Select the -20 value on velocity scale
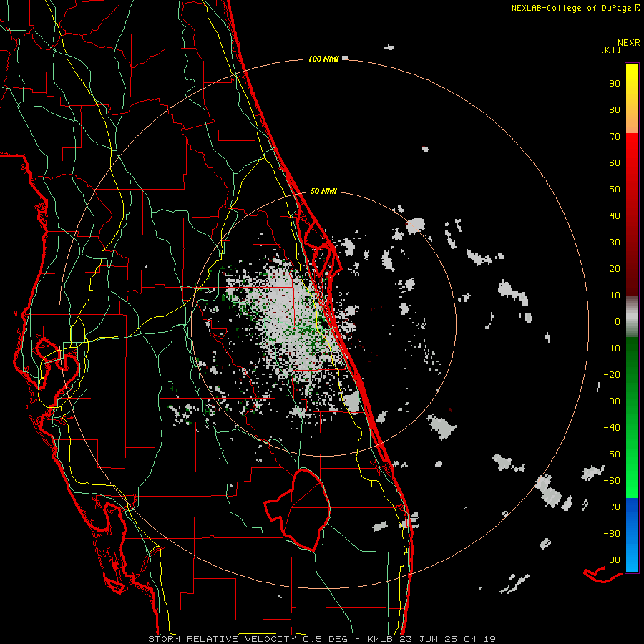Viewport: 644px width, 644px height. (x=612, y=375)
